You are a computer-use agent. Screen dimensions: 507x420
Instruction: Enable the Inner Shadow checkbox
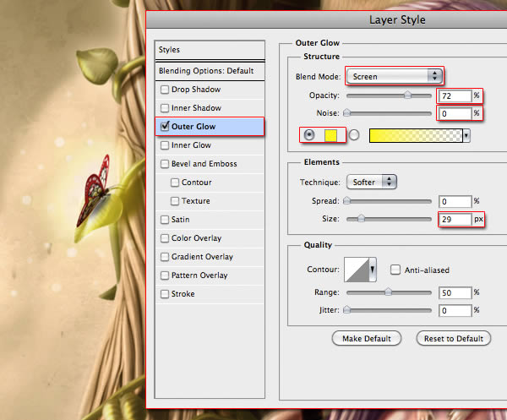click(165, 108)
